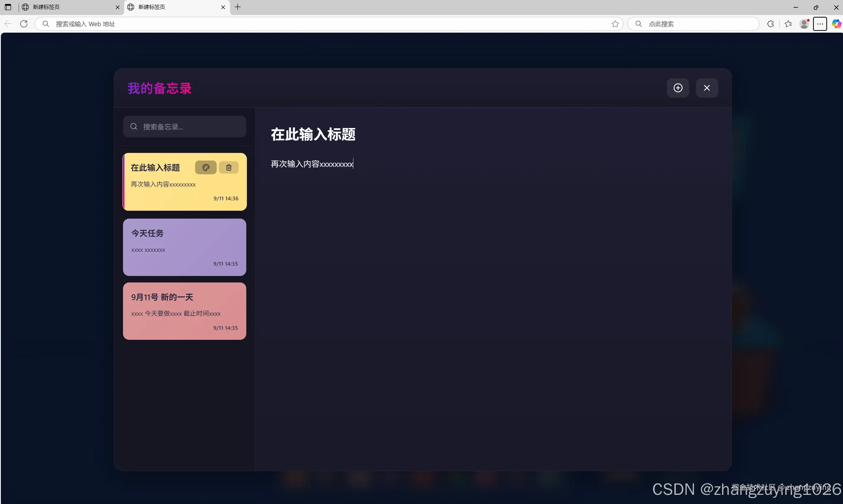
Task: Delete the 在此输入标题 memo using trash icon
Action: pos(229,167)
